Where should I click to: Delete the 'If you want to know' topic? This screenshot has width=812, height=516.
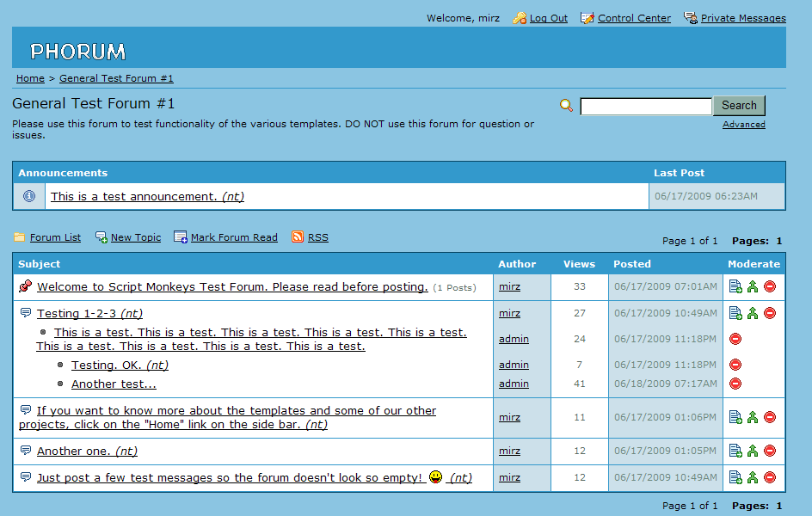[x=770, y=417]
